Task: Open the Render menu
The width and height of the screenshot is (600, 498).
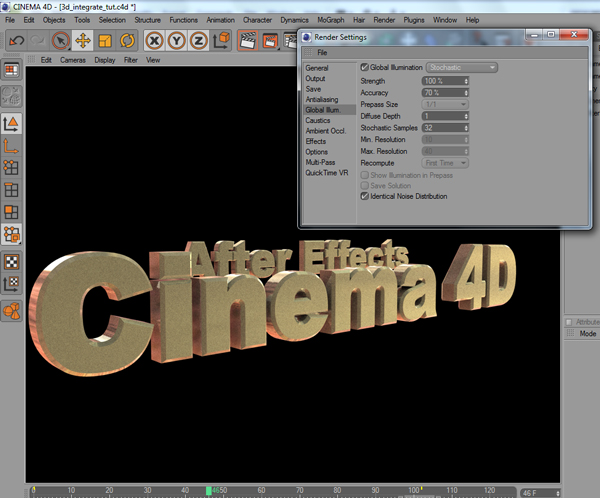Action: (384, 20)
